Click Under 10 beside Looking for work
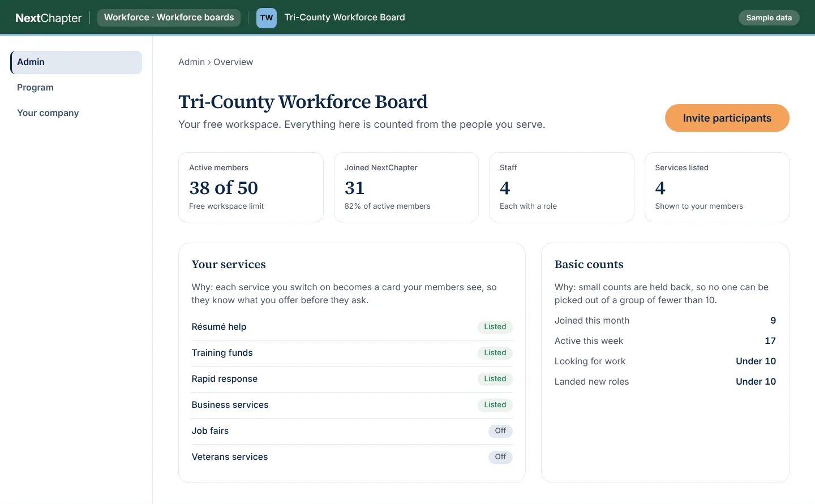This screenshot has height=504, width=815. [756, 361]
